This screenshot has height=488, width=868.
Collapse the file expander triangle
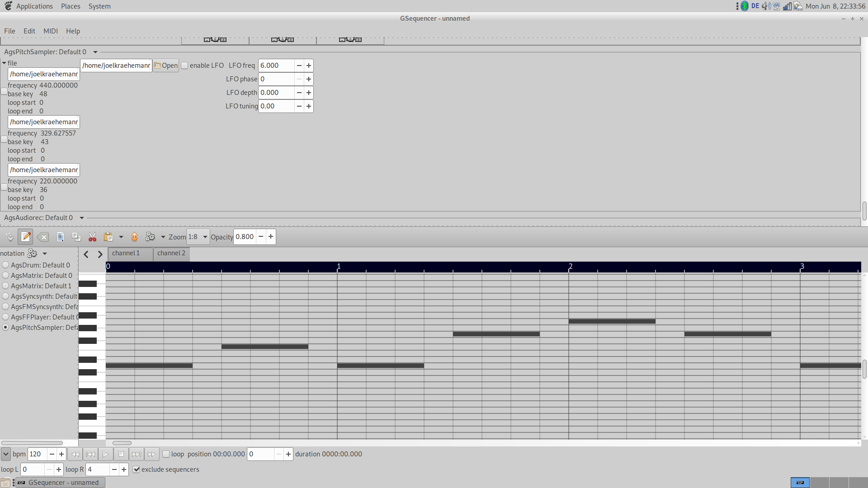4,63
